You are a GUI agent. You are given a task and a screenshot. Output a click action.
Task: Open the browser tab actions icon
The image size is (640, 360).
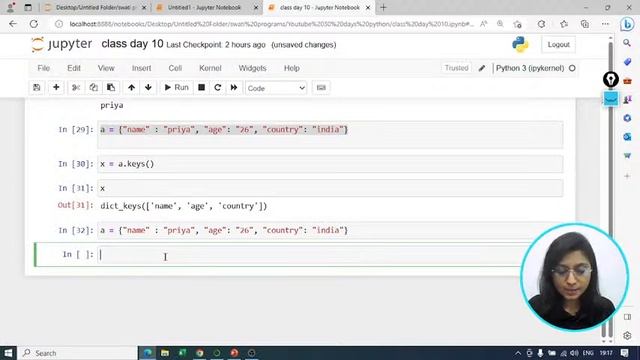[28, 8]
